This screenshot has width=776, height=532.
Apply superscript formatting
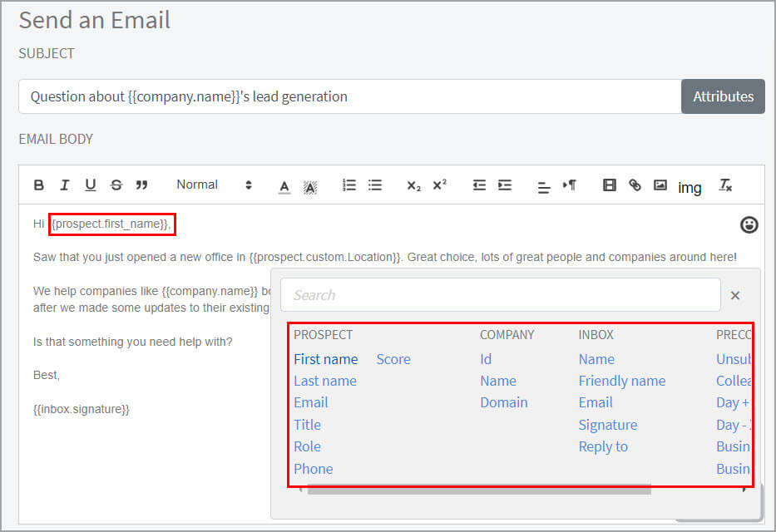click(439, 185)
